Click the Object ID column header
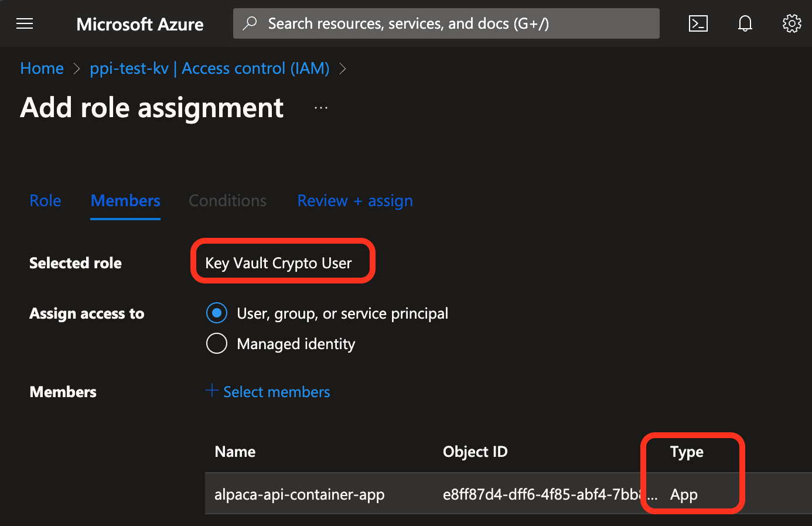This screenshot has height=526, width=812. [475, 452]
